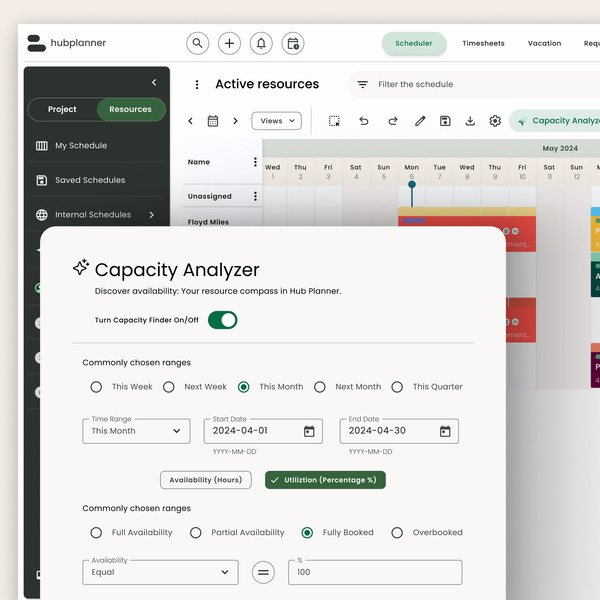
Task: Click the Wed 1 date column header
Action: click(272, 172)
